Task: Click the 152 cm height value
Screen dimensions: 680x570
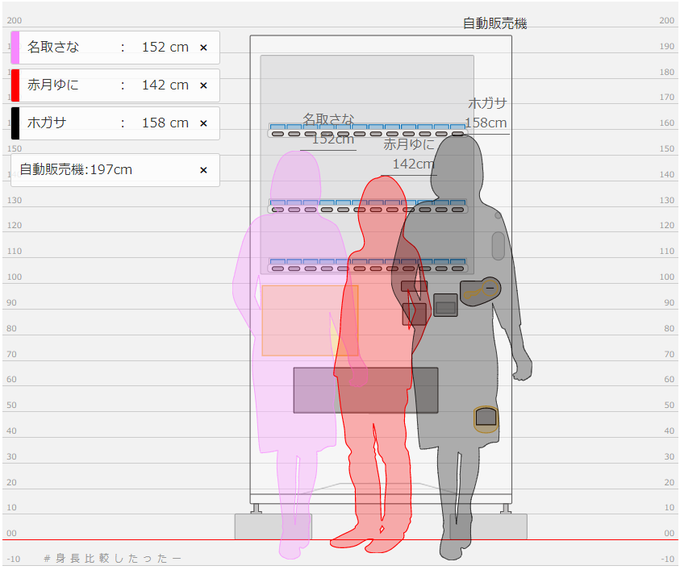Action: pyautogui.click(x=165, y=47)
